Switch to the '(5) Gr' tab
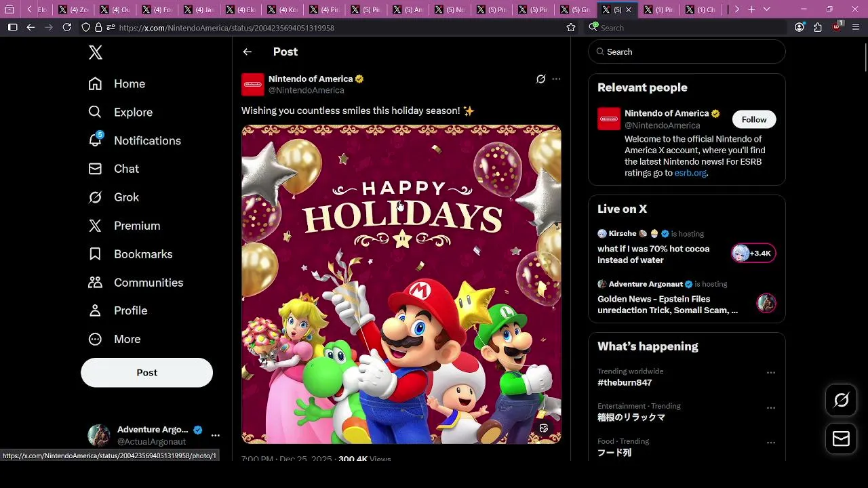Image resolution: width=868 pixels, height=488 pixels. [x=576, y=9]
